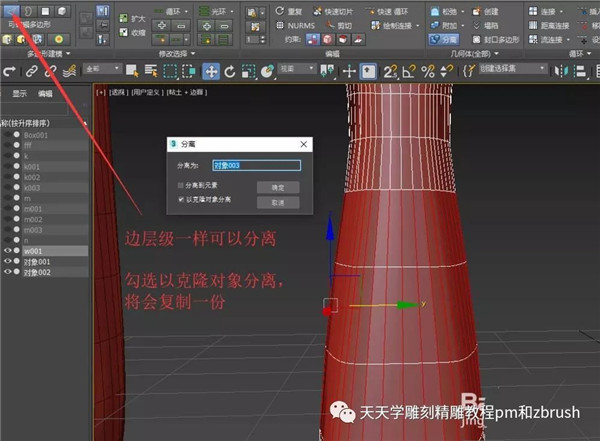Click the Use Pivot Point Center icon
Image resolution: width=600 pixels, height=441 pixels.
tap(327, 71)
